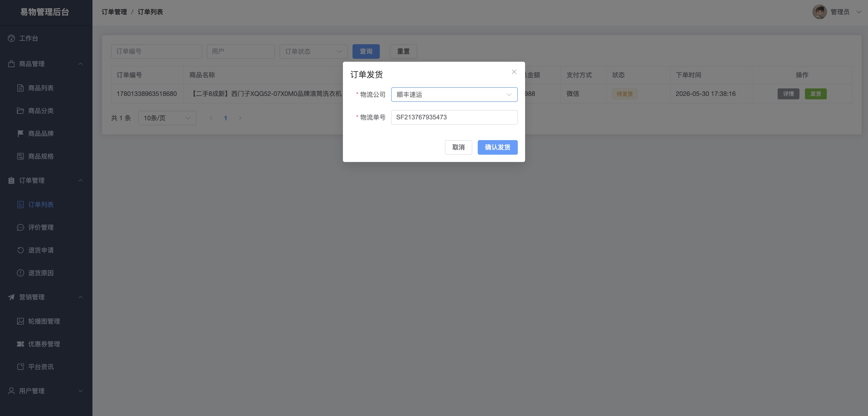Open the 10条/页 page size selector
Screen dimensions: 868x416
(167, 118)
